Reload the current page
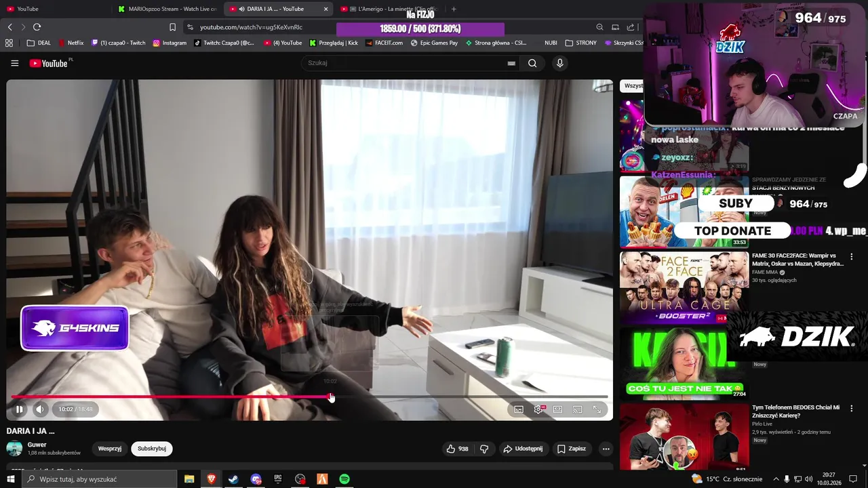868x488 pixels. (x=37, y=27)
